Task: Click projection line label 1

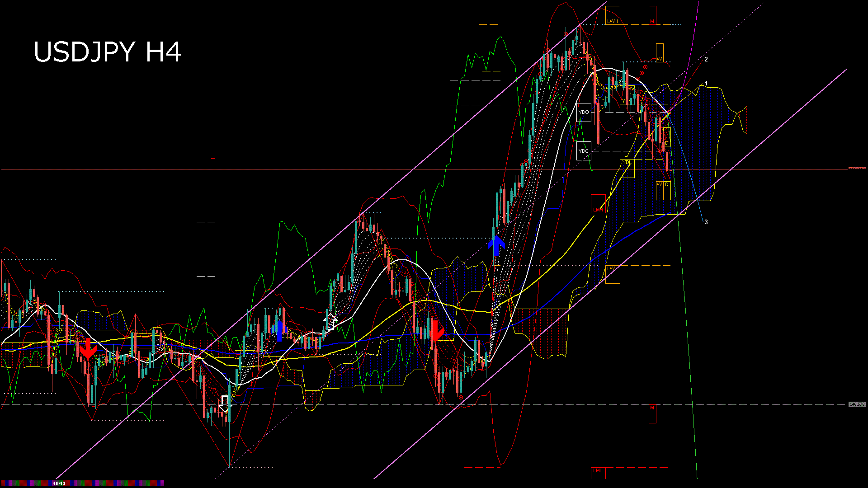Action: (x=706, y=84)
